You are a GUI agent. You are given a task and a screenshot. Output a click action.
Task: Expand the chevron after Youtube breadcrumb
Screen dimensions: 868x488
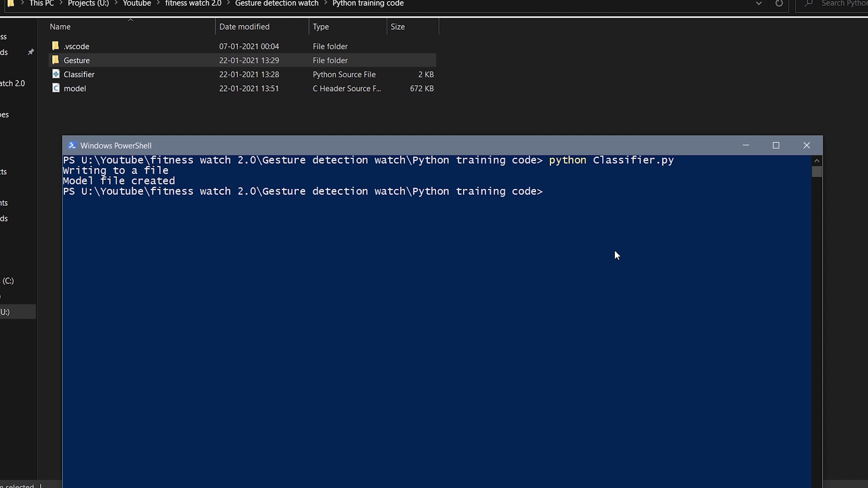click(x=158, y=4)
